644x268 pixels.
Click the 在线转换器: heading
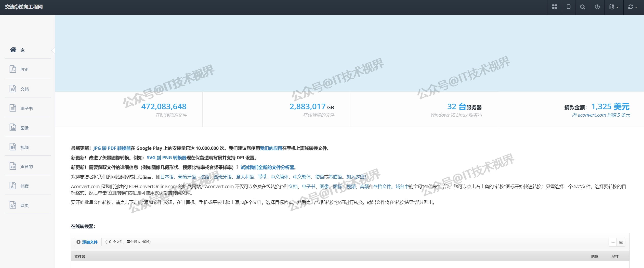click(x=83, y=226)
